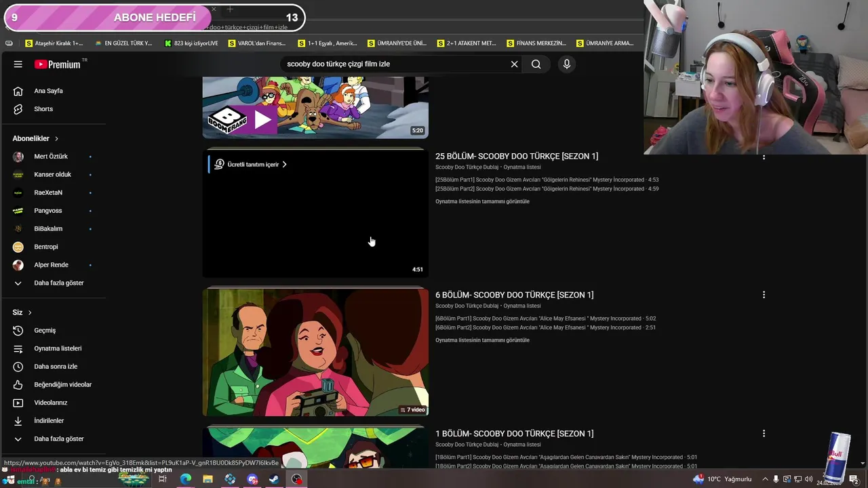The image size is (868, 488).
Task: Open Bentropi channel avatar
Action: point(18,247)
